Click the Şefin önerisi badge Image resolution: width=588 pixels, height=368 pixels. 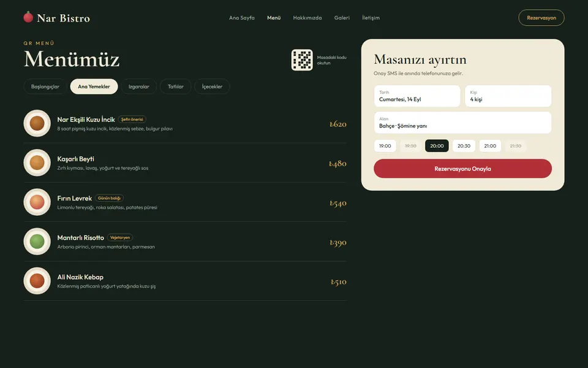point(132,120)
